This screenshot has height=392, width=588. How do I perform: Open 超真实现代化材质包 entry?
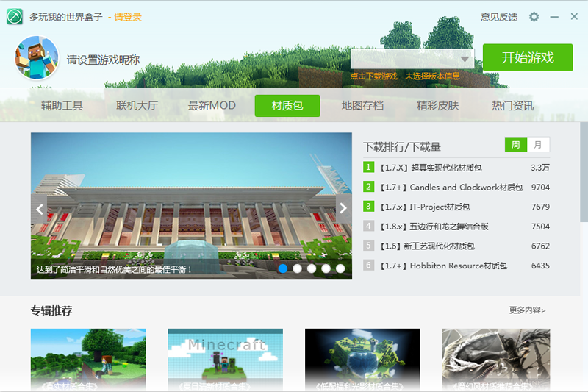431,167
